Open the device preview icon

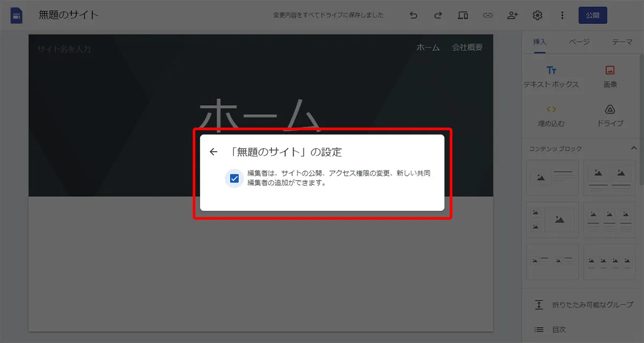[463, 16]
